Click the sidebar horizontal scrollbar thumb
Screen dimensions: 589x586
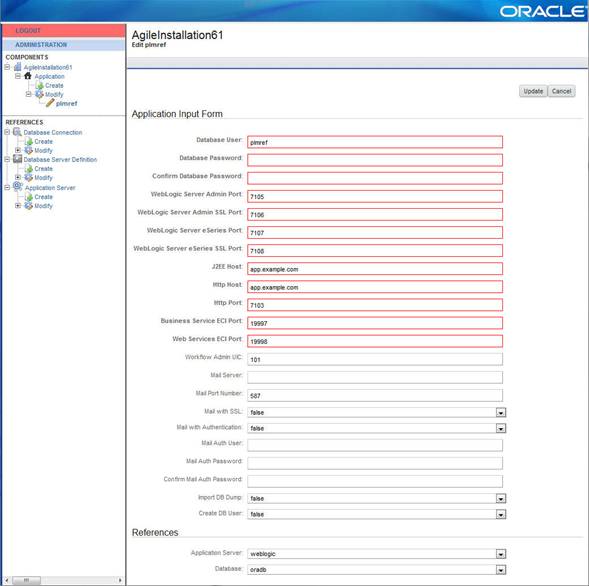click(26, 580)
